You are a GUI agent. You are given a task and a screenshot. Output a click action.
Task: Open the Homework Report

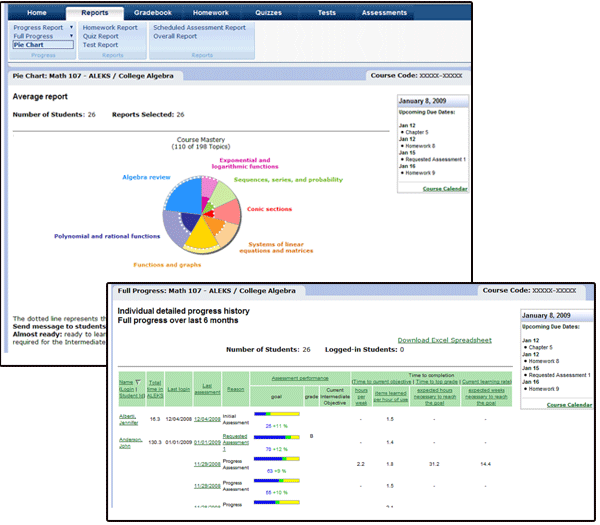click(110, 28)
